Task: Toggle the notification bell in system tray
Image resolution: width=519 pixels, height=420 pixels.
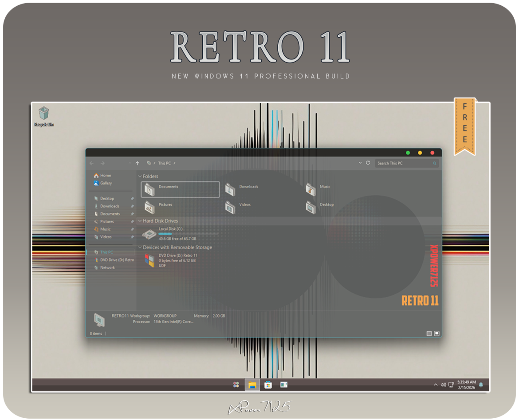Action: (481, 385)
